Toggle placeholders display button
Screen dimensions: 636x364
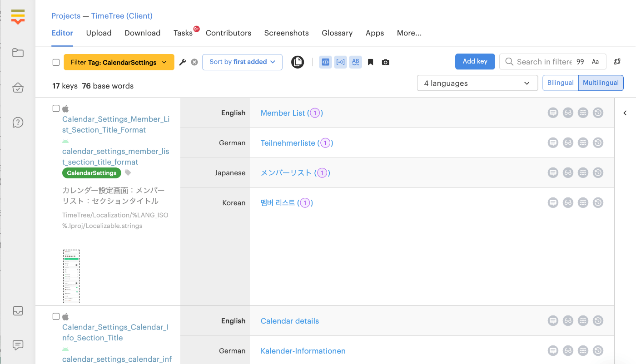(x=340, y=62)
